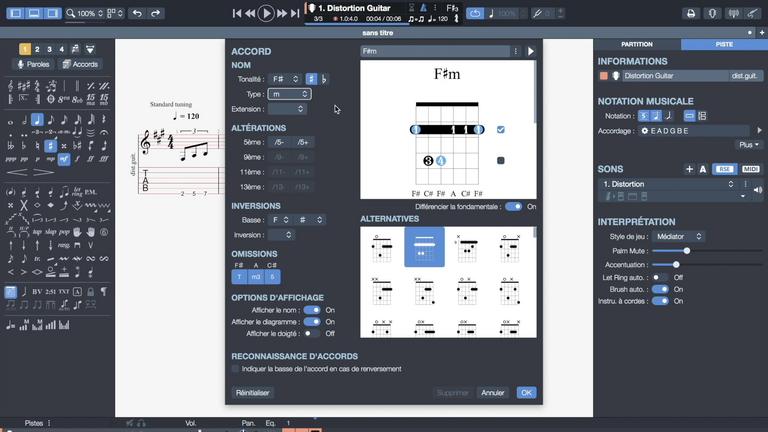Play the F#m chord preview

point(531,51)
